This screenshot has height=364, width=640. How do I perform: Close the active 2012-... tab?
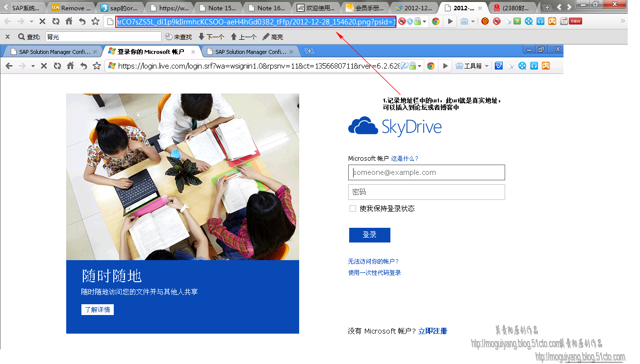pos(480,8)
